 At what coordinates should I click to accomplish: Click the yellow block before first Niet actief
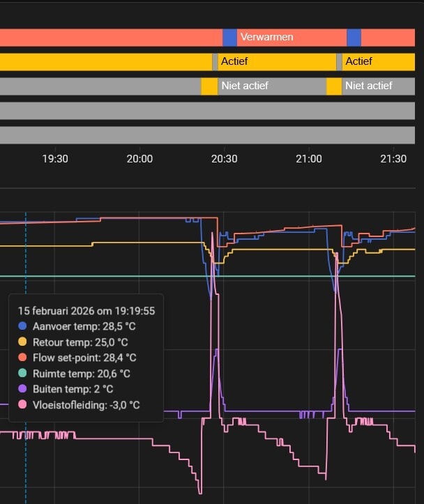210,86
